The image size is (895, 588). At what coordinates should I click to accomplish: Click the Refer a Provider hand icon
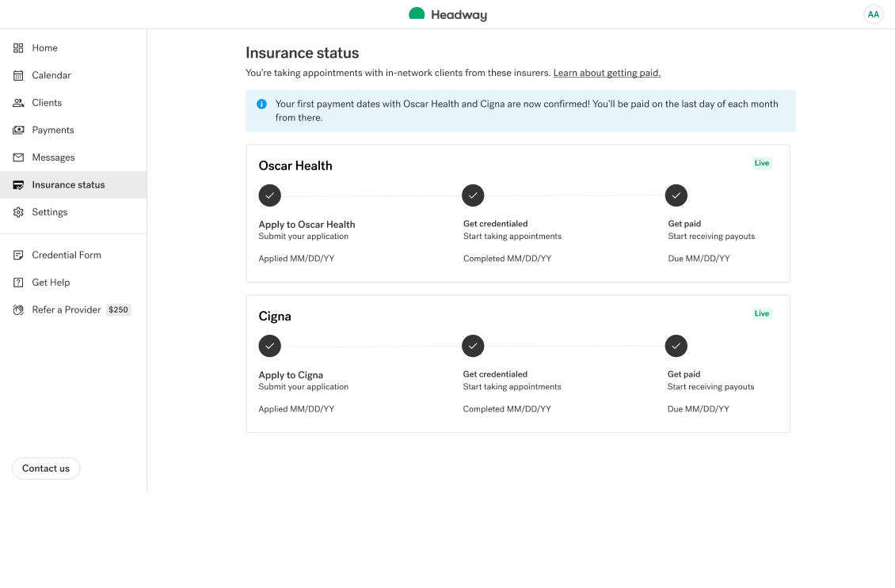18,309
